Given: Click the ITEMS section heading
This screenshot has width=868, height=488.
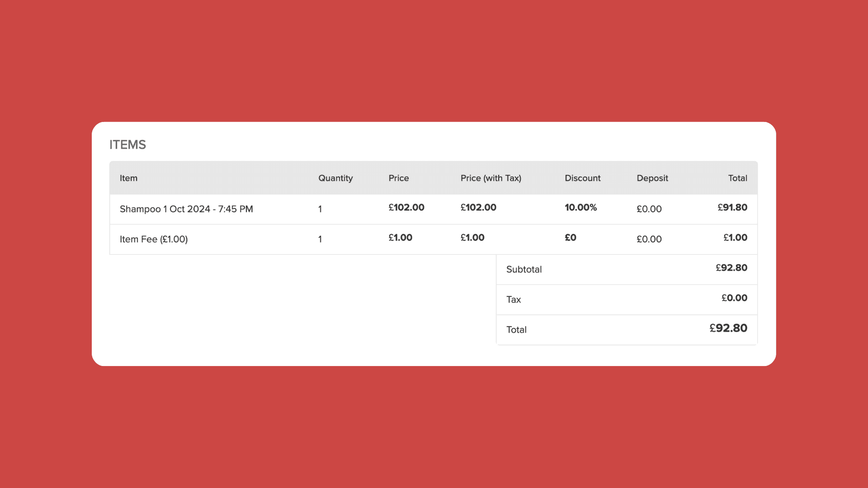Looking at the screenshot, I should pos(127,145).
